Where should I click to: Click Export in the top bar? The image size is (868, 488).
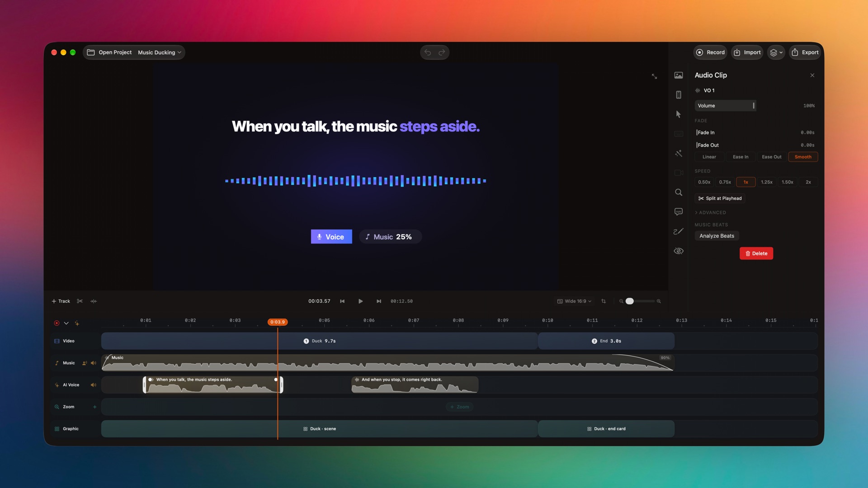(805, 52)
